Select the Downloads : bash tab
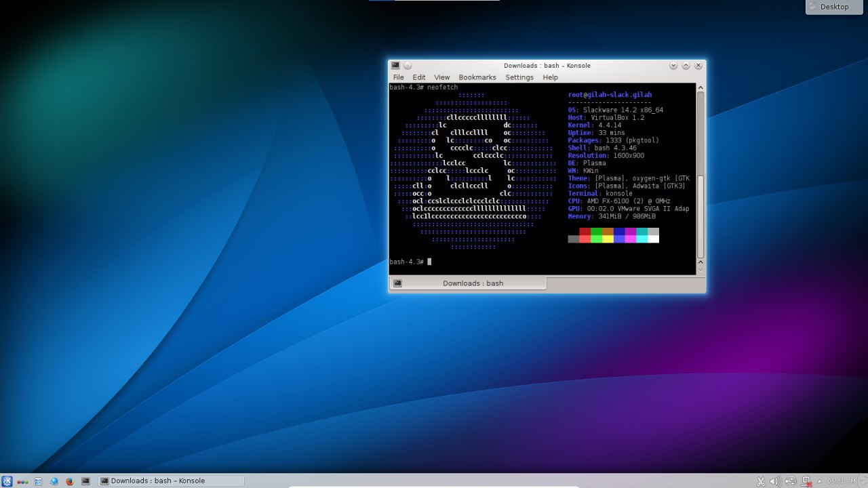868x488 pixels. click(x=467, y=283)
